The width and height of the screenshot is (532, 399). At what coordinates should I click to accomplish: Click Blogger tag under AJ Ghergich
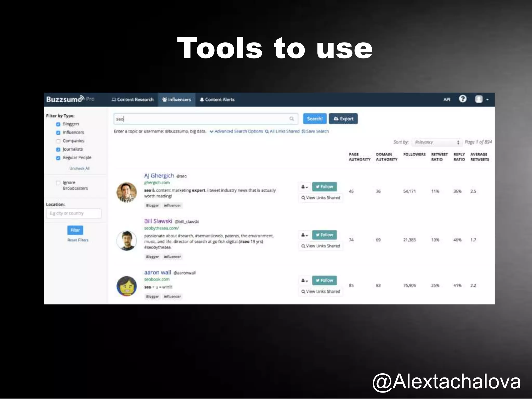point(152,205)
